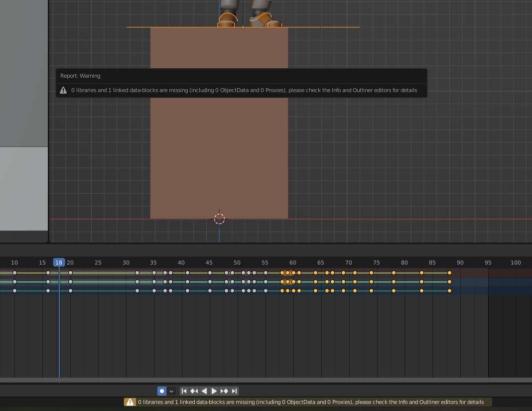This screenshot has width=532, height=411.
Task: Click the warning icon in the Report popup
Action: pos(63,90)
